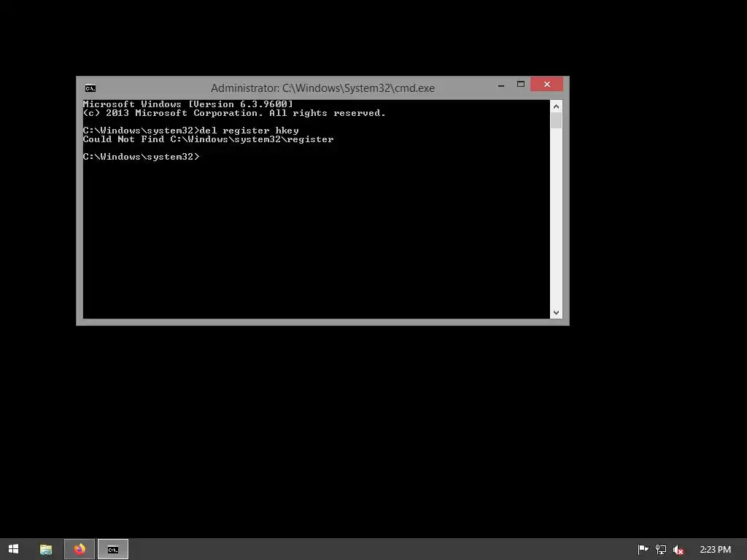The image size is (747, 560).
Task: Open File Explorer from the taskbar
Action: pos(46,550)
